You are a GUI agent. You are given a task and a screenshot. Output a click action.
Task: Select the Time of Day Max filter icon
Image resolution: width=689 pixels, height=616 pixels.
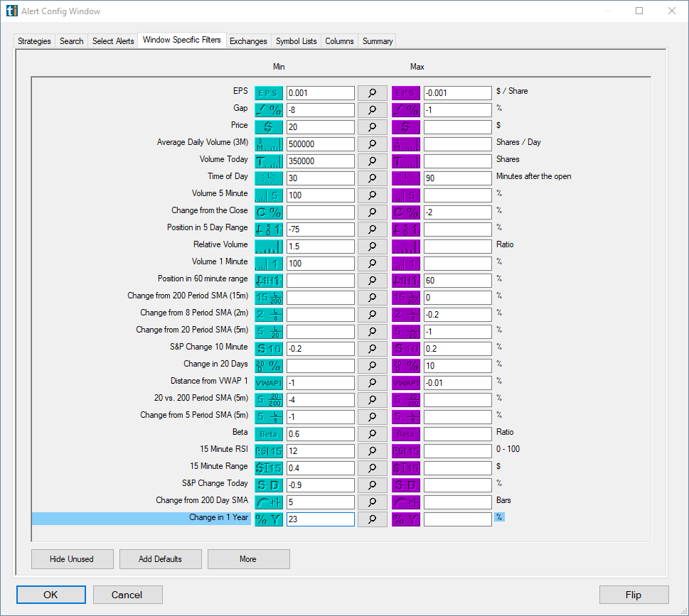point(405,178)
